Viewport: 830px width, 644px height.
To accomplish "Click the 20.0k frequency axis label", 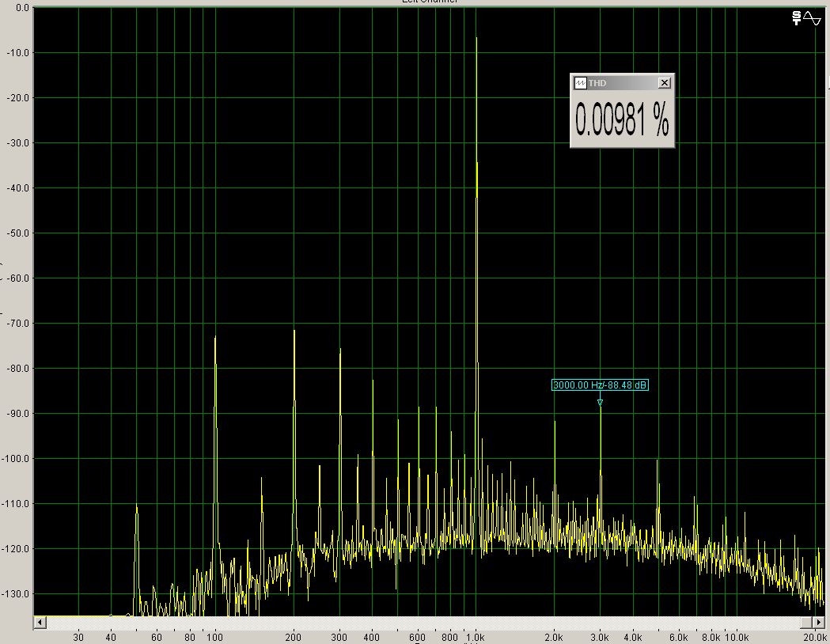I will (815, 638).
